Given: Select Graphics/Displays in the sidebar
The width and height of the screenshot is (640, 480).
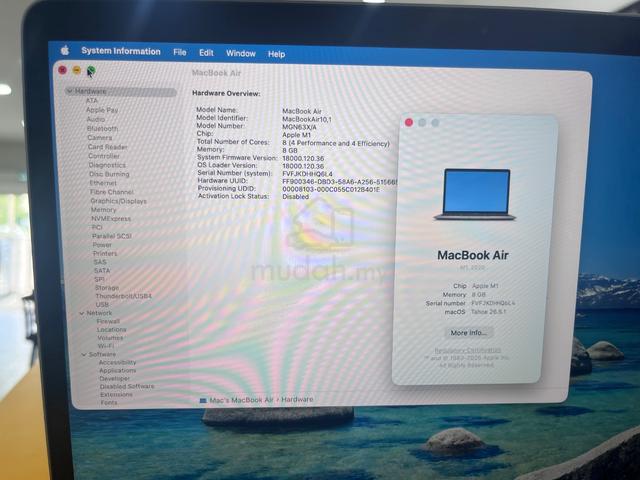Looking at the screenshot, I should point(118,201).
